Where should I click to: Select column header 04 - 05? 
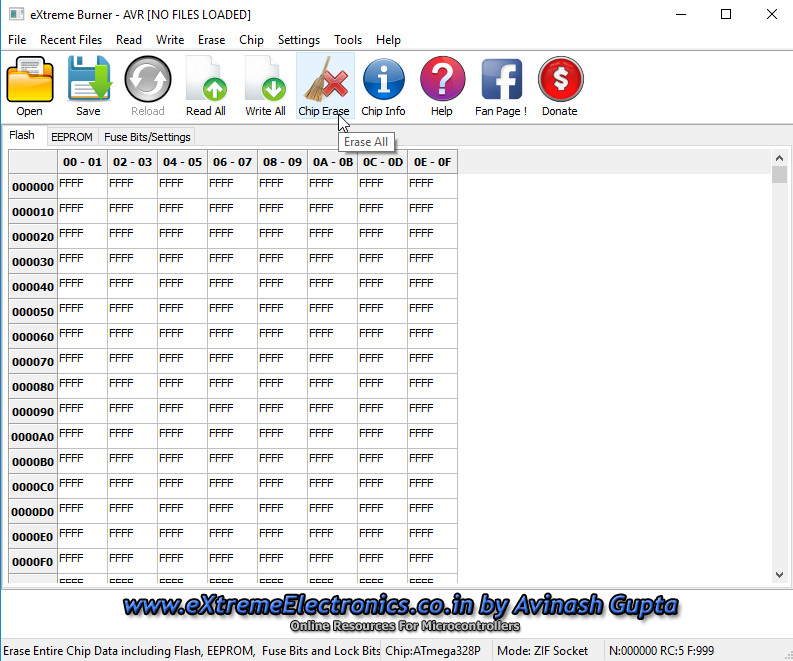click(x=183, y=162)
